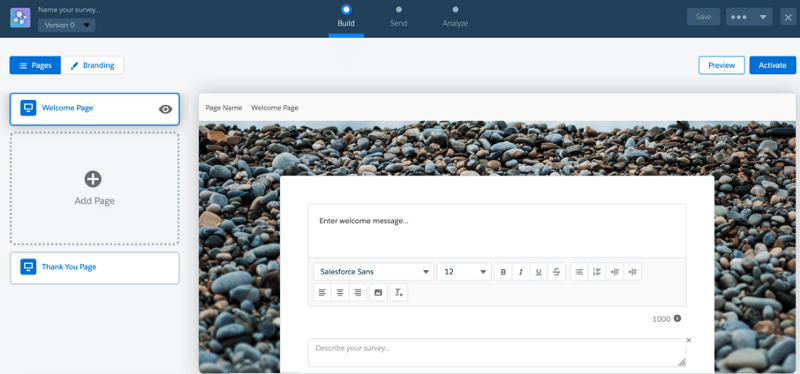Open the more actions ellipsis dropdown
Viewport: 800px width, 374px height.
[748, 17]
